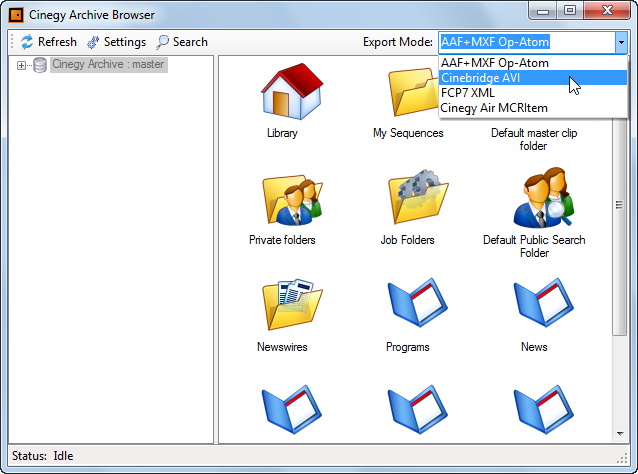Click the Status: Idle text in status bar
The width and height of the screenshot is (638, 474).
(43, 456)
